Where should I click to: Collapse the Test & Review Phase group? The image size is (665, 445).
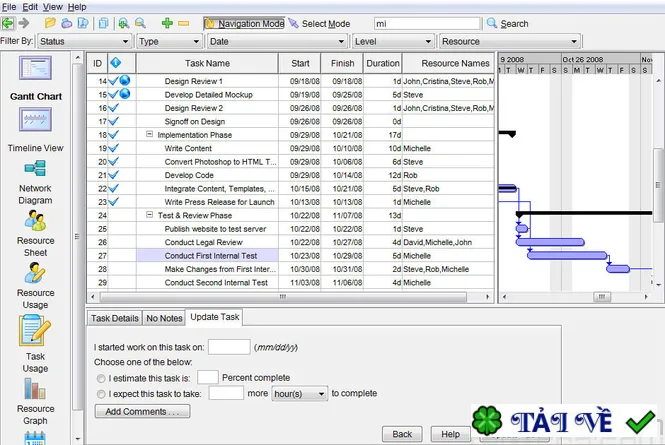[149, 215]
